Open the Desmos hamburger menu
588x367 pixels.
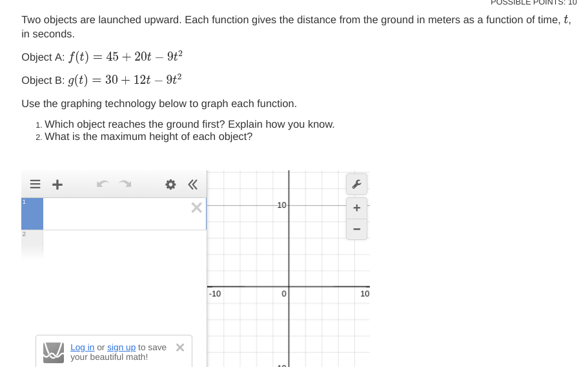(35, 184)
